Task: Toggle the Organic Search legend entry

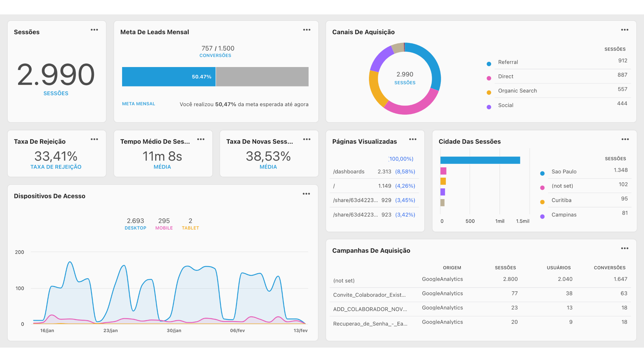Action: click(x=517, y=91)
